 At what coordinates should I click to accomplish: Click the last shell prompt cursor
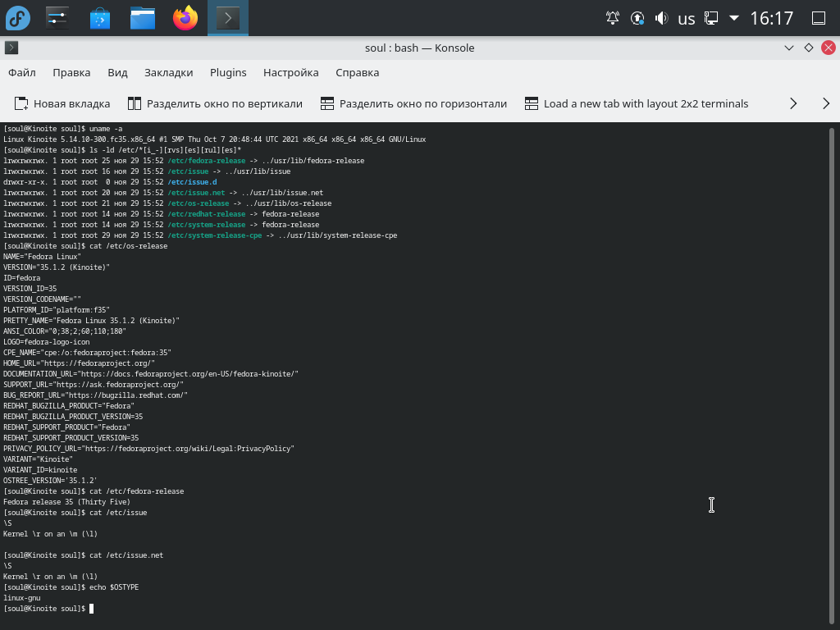click(92, 609)
